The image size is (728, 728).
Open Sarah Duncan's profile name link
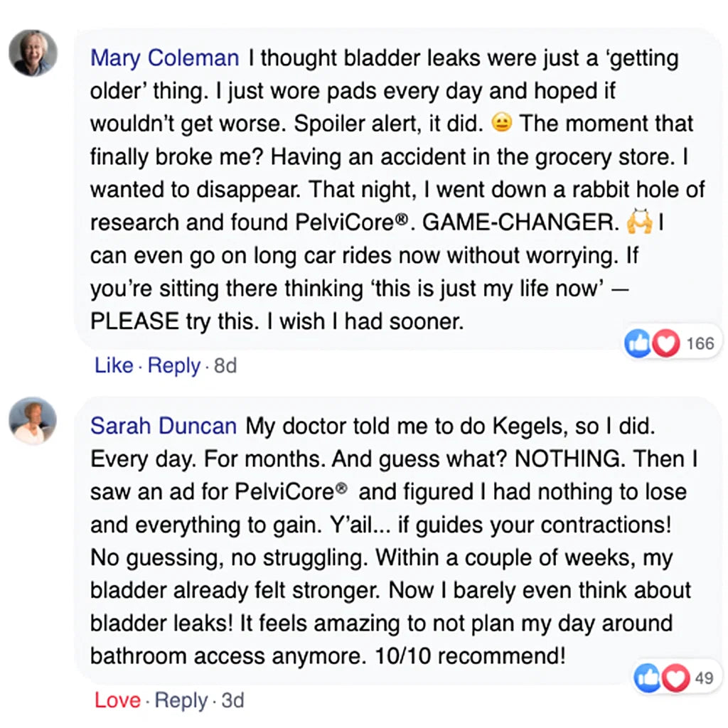164,426
